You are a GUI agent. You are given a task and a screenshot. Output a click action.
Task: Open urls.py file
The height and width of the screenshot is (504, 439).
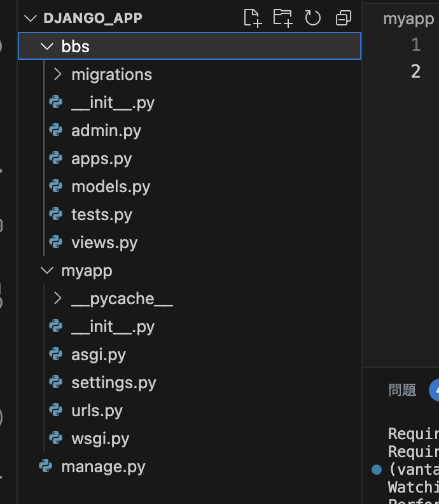(x=97, y=411)
